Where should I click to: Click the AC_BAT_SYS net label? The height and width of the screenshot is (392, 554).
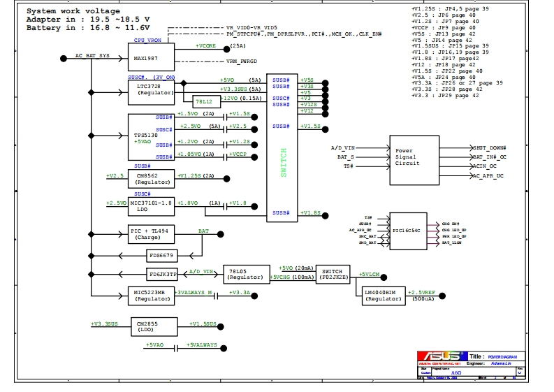pyautogui.click(x=92, y=55)
